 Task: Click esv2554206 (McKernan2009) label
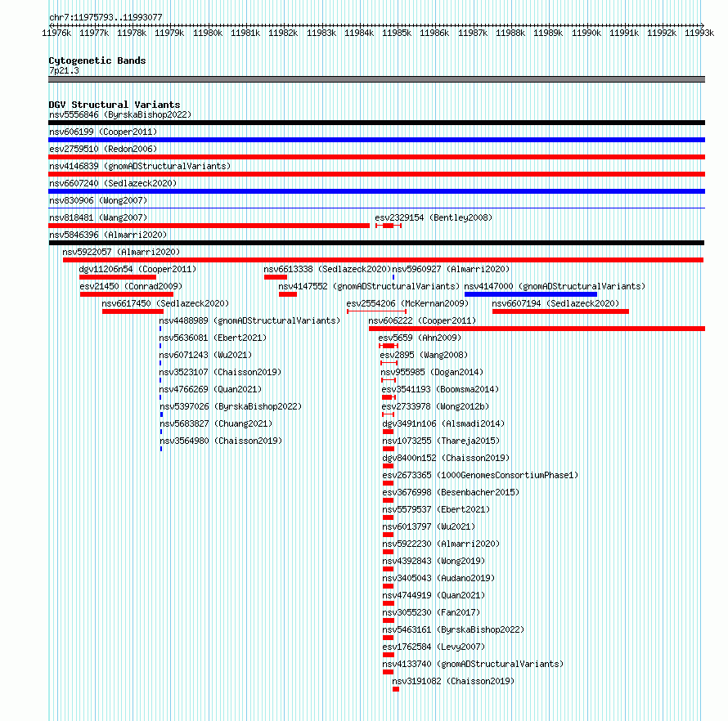407,303
